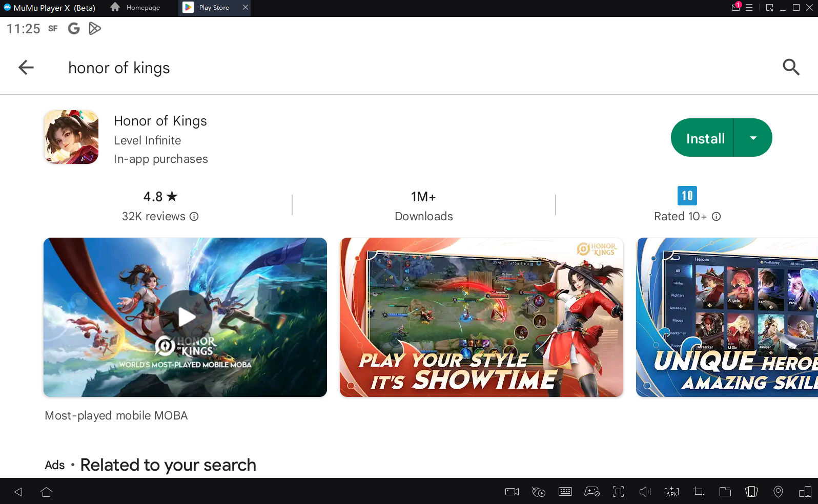818x504 pixels.
Task: Open the virtual location pin icon
Action: click(x=778, y=492)
